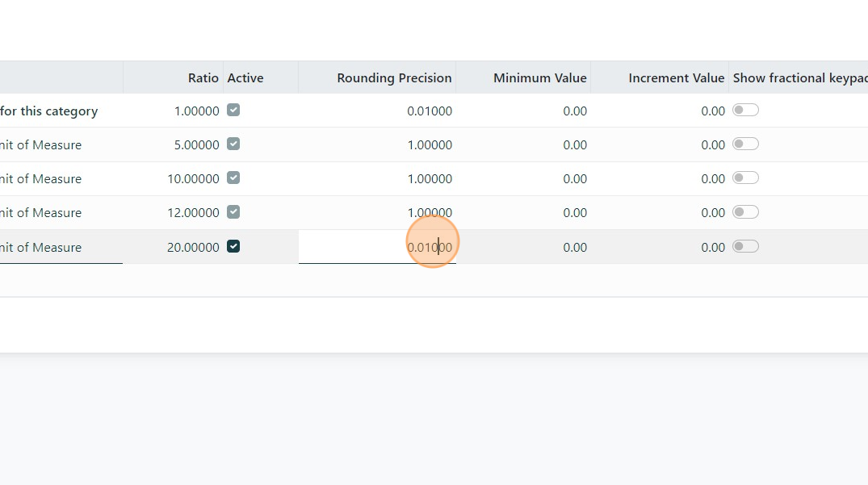Image resolution: width=868 pixels, height=485 pixels.
Task: Click the Show fractional keypad column header
Action: [799, 78]
